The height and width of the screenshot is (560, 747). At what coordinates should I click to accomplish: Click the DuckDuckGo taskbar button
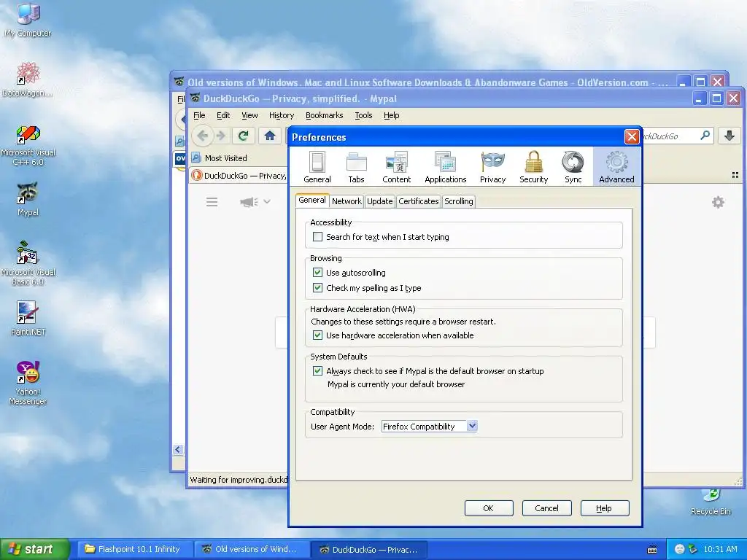[368, 549]
